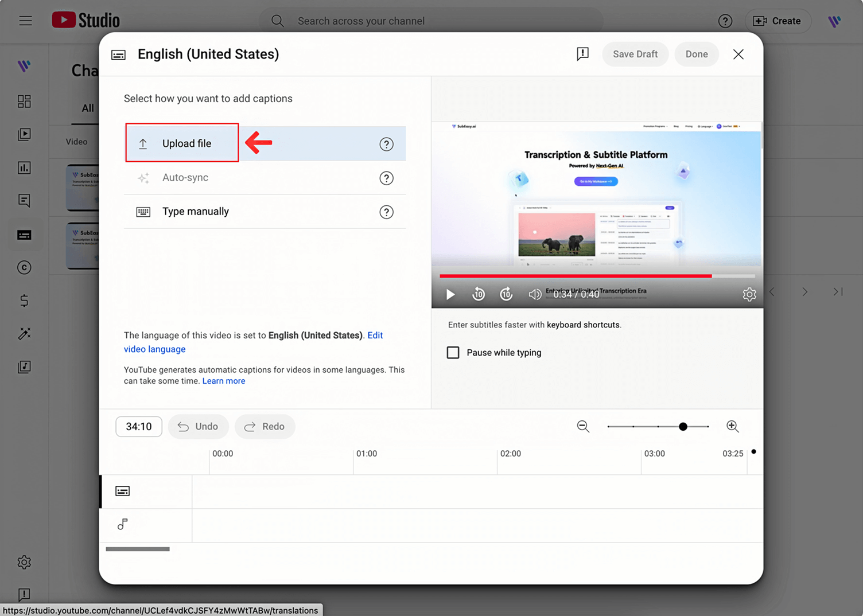Open the second video thumbnail in background list

tap(83, 245)
